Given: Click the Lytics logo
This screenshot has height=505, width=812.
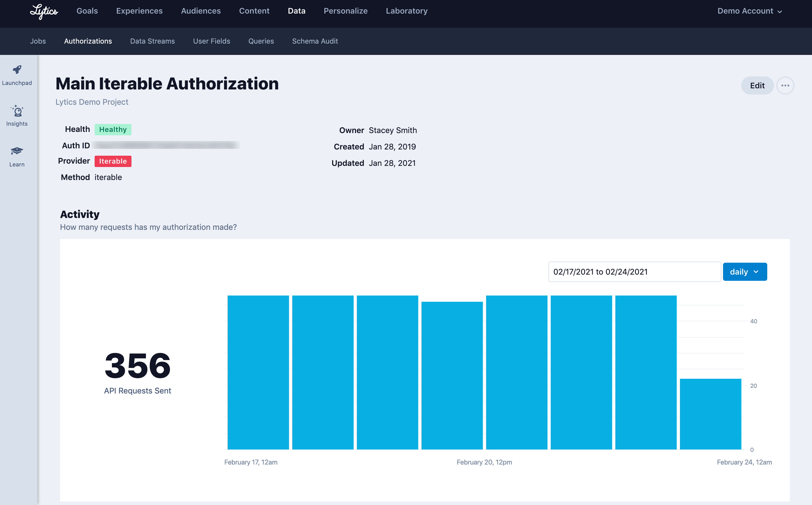Looking at the screenshot, I should [44, 12].
